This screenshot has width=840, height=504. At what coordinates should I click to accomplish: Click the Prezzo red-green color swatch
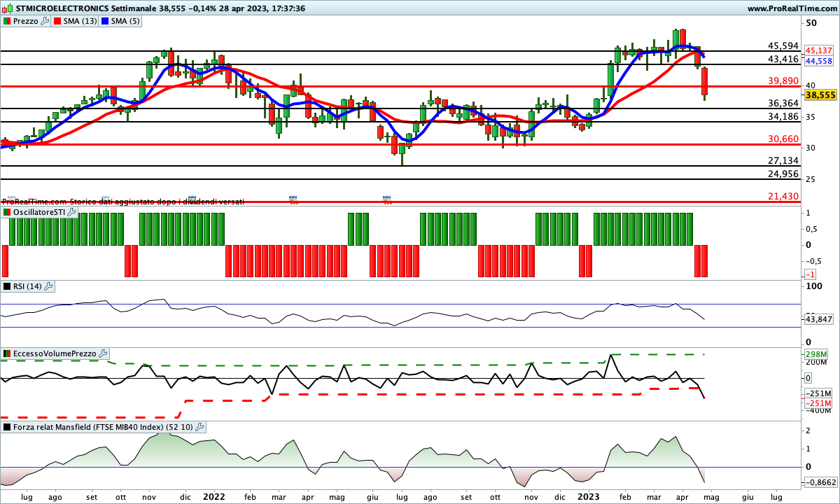(7, 21)
